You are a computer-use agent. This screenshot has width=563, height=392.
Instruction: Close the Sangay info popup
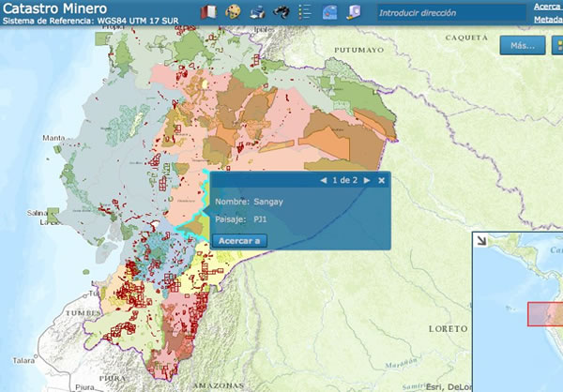[382, 180]
